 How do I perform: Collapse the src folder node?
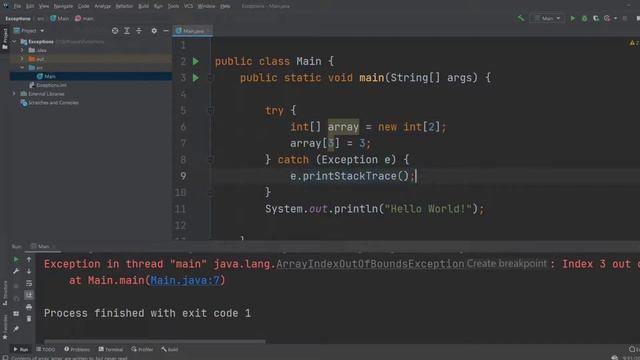(x=22, y=67)
